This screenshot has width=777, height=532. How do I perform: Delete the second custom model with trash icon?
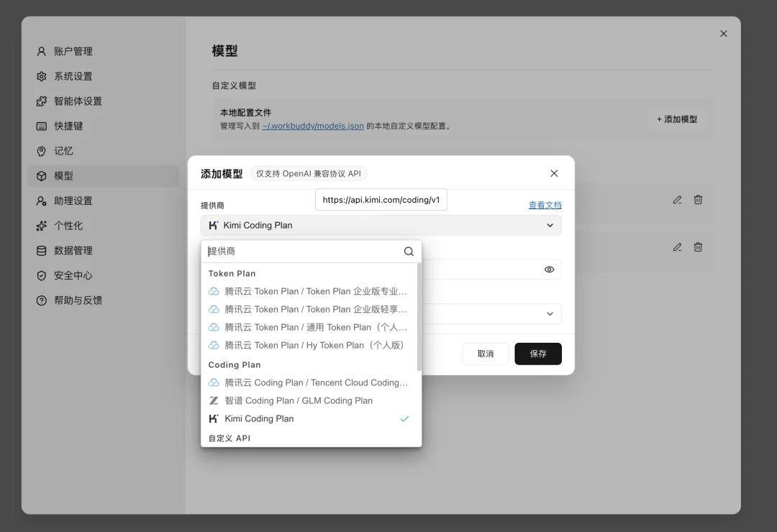coord(698,247)
